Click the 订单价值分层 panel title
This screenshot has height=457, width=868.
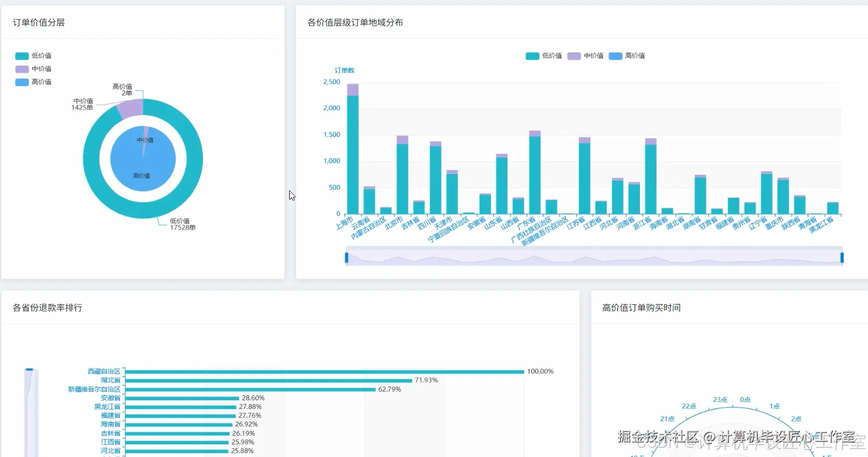[x=39, y=22]
